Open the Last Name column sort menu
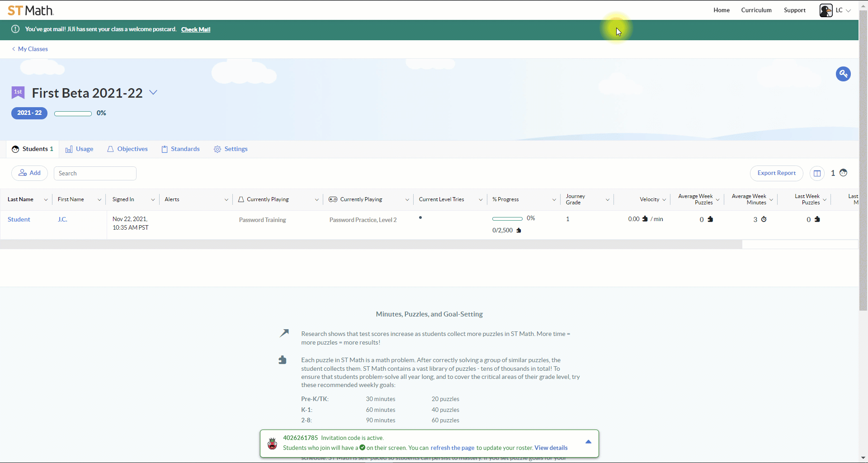 [46, 200]
